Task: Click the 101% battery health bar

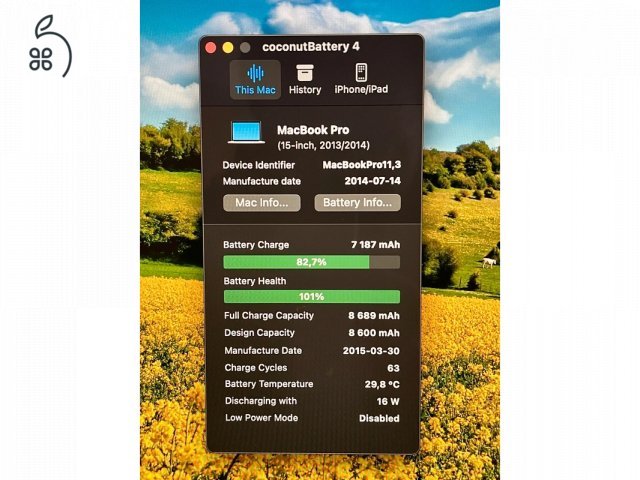Action: coord(311,296)
